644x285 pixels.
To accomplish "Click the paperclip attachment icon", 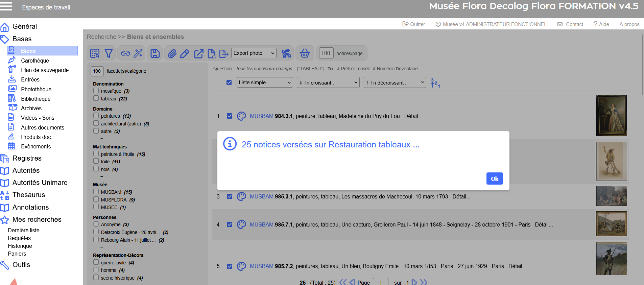I will [x=172, y=53].
